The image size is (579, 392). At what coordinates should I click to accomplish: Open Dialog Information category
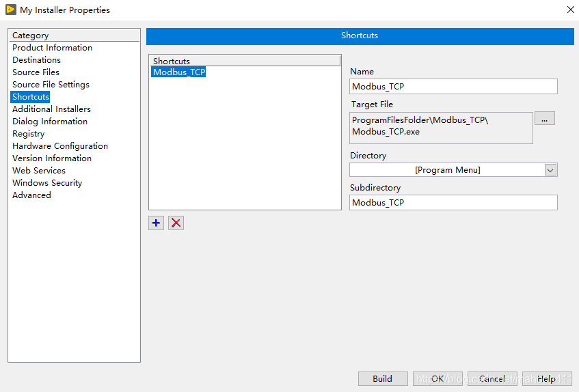point(49,122)
